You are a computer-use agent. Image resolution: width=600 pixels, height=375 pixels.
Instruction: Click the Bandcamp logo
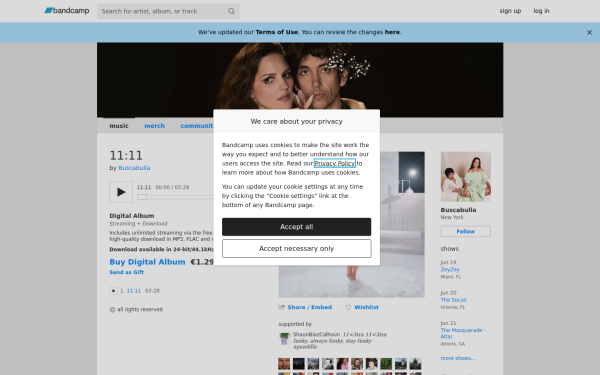(x=67, y=11)
